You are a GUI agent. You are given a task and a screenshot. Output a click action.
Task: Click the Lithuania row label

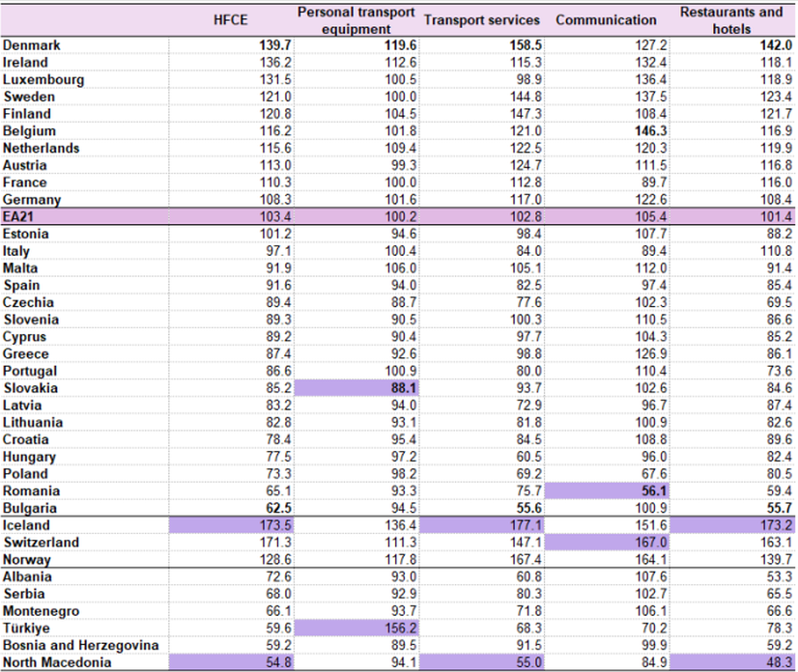[33, 423]
